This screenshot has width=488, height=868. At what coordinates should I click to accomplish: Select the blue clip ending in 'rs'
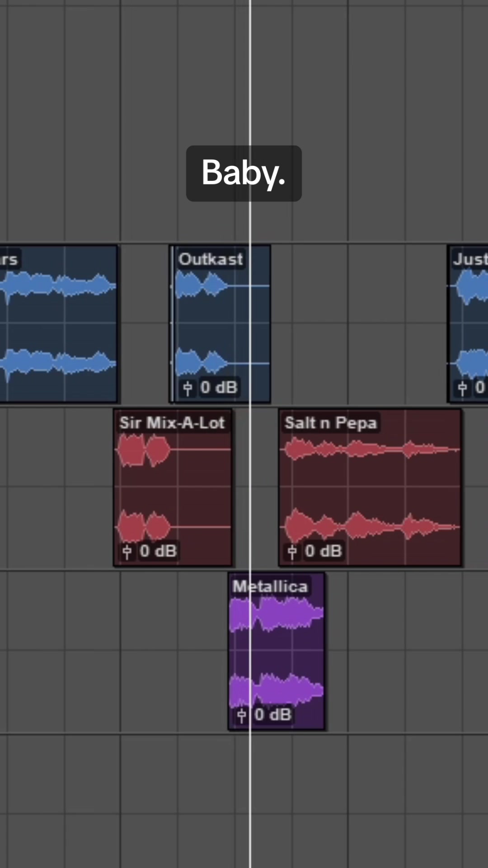pyautogui.click(x=59, y=324)
